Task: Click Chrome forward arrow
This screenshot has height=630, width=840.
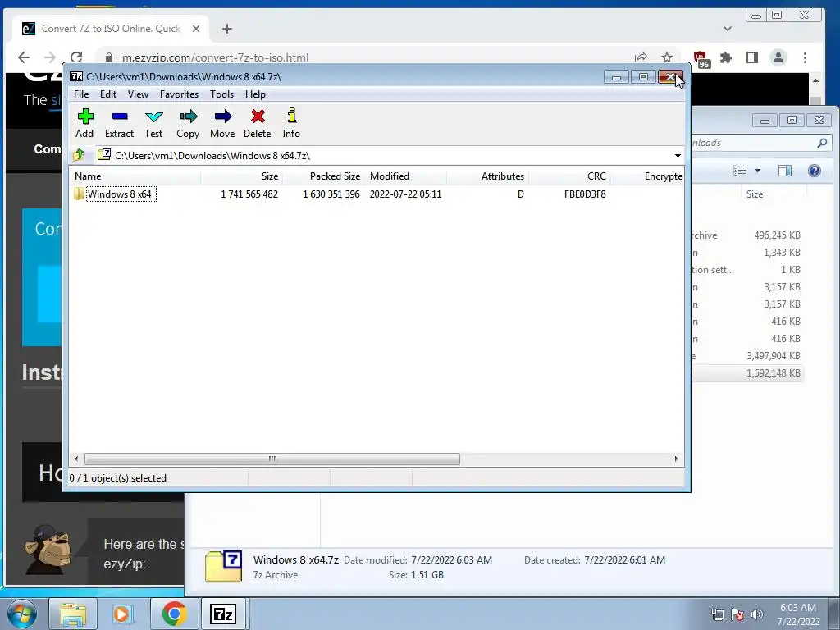Action: [x=50, y=57]
